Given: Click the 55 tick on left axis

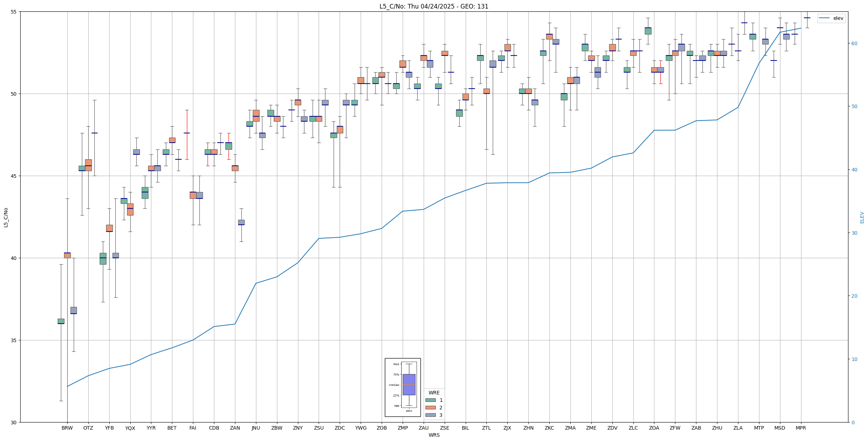Looking at the screenshot, I should click(x=14, y=12).
